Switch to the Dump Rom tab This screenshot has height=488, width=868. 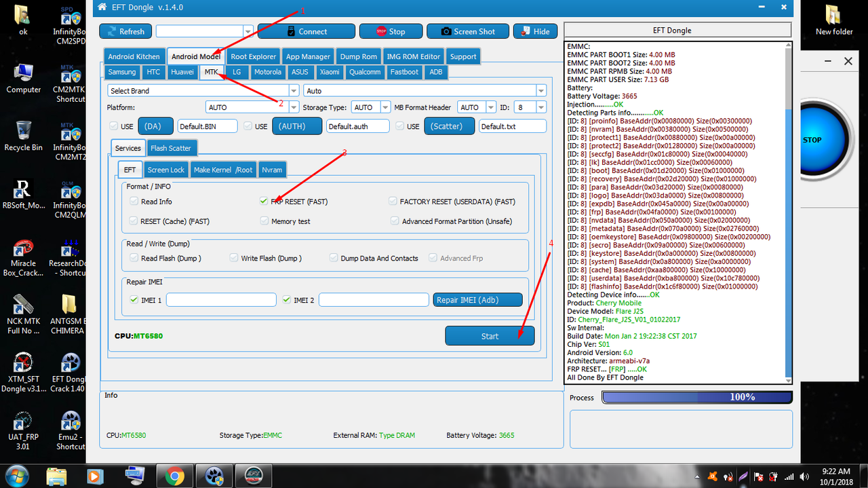(x=359, y=56)
